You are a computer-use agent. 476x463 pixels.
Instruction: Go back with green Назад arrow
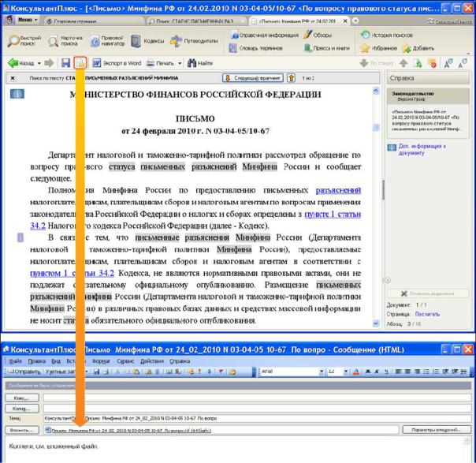[20, 63]
